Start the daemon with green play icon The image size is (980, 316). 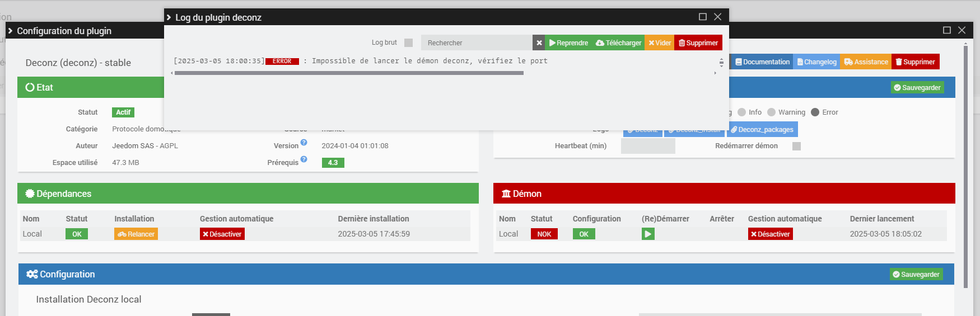click(x=648, y=234)
